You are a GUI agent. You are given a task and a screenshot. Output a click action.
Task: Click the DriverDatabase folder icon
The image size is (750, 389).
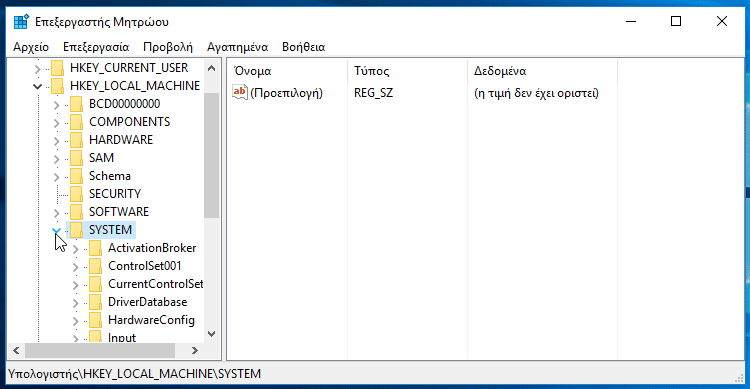tap(96, 302)
